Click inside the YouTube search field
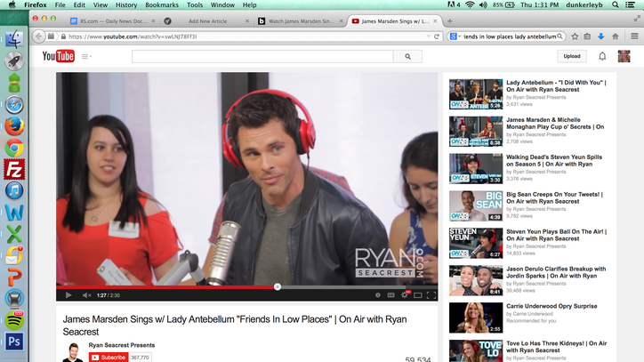Screen dimensions: 644x362 click(262, 57)
